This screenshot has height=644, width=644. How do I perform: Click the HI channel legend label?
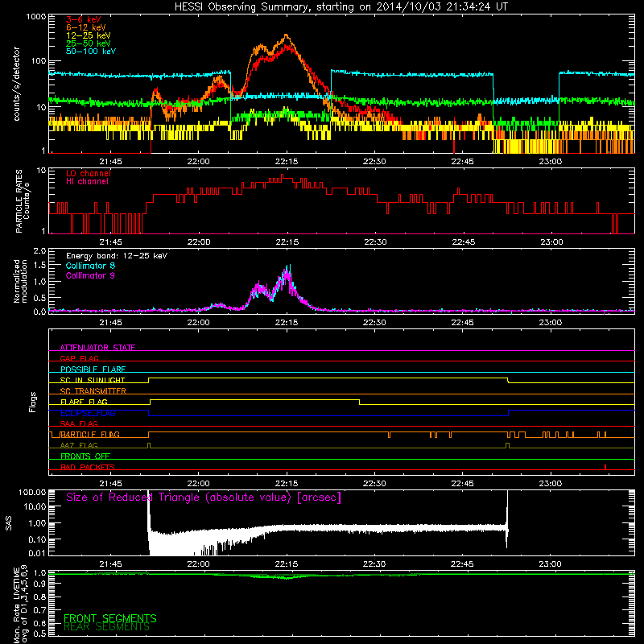87,182
